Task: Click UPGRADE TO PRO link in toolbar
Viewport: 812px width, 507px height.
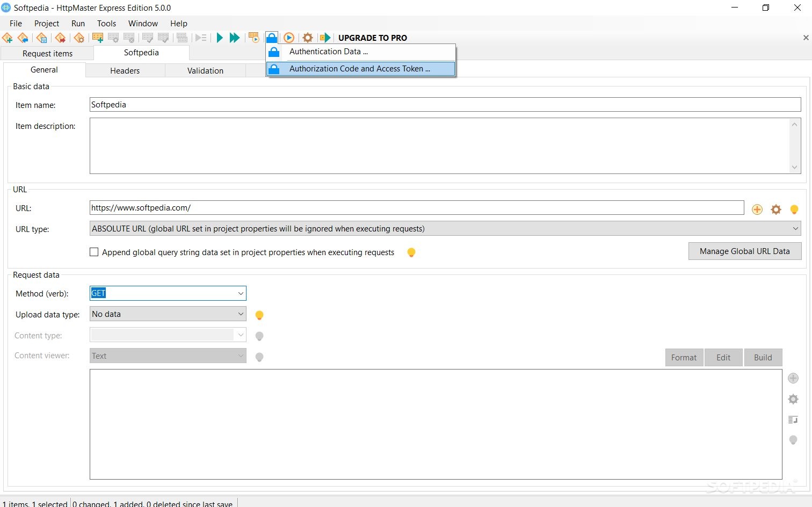Action: tap(373, 38)
